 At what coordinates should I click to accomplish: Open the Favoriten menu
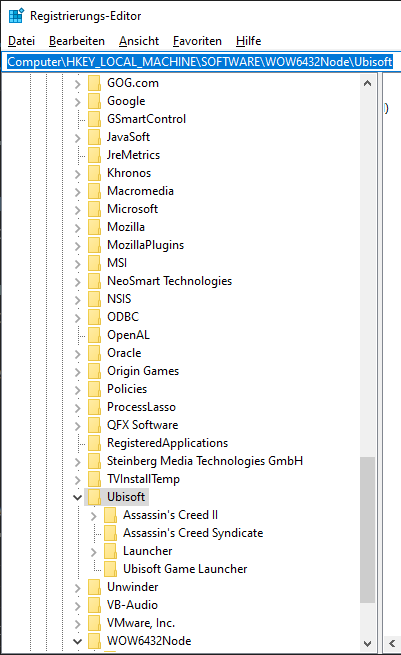197,41
